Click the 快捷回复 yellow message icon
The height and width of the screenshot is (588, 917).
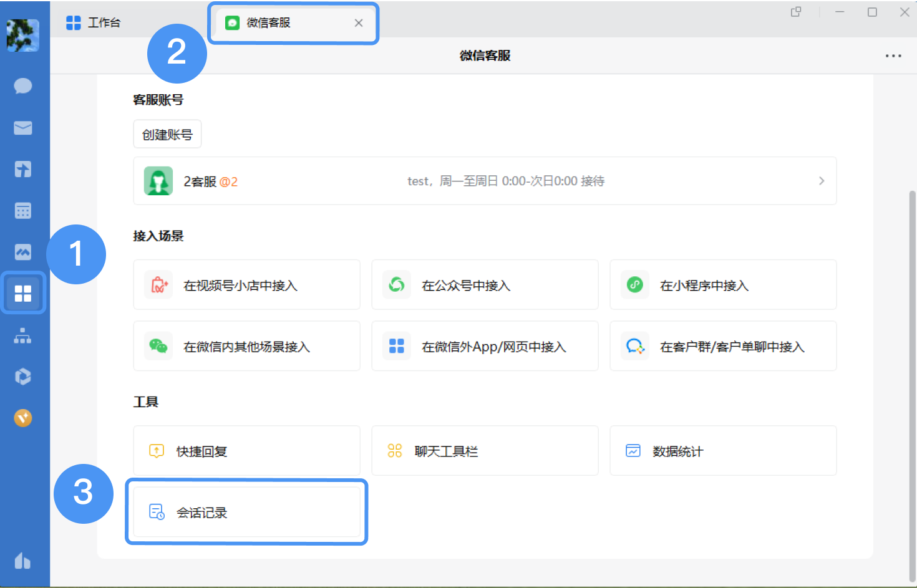tap(157, 451)
